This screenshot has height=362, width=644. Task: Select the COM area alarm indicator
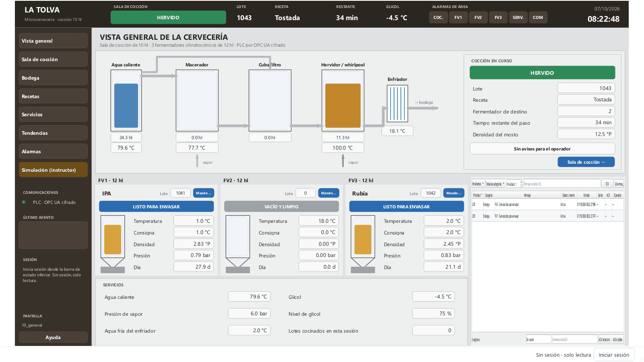click(538, 18)
